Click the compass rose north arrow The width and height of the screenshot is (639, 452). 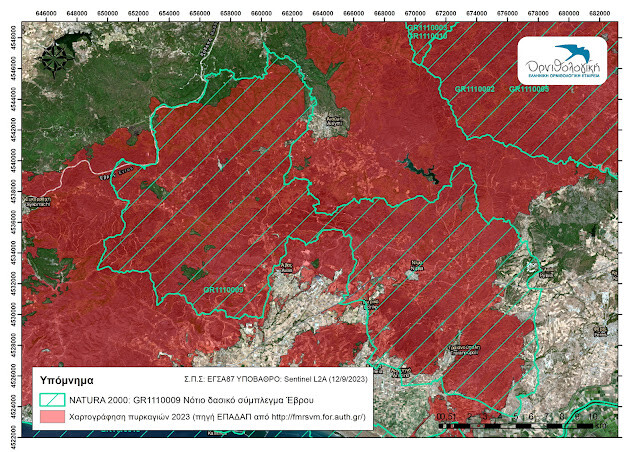click(54, 60)
